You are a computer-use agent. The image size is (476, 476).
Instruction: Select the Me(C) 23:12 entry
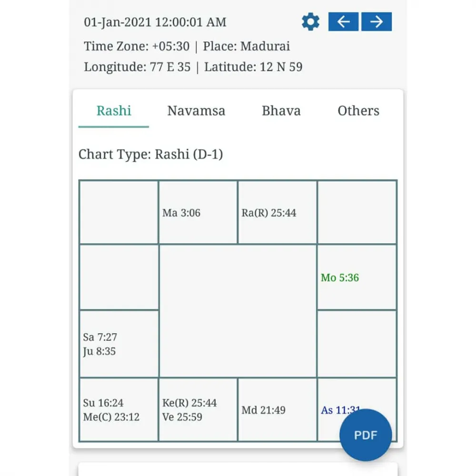(111, 417)
